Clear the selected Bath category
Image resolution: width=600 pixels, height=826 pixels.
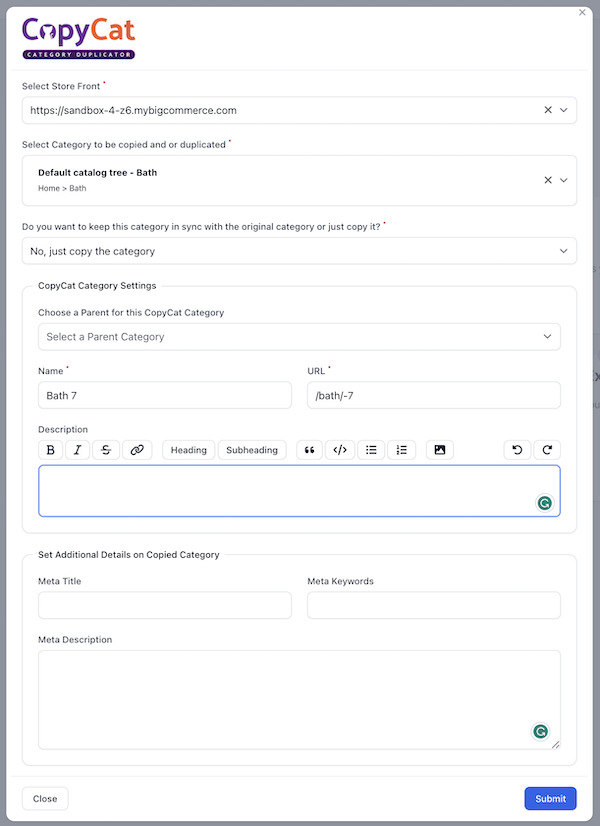pyautogui.click(x=548, y=180)
